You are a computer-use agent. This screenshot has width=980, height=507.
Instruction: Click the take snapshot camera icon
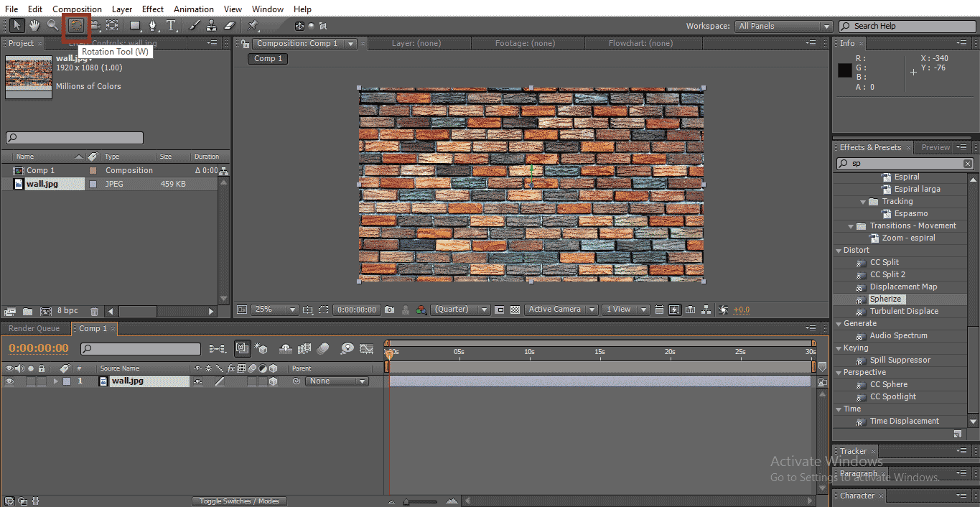[x=389, y=310]
